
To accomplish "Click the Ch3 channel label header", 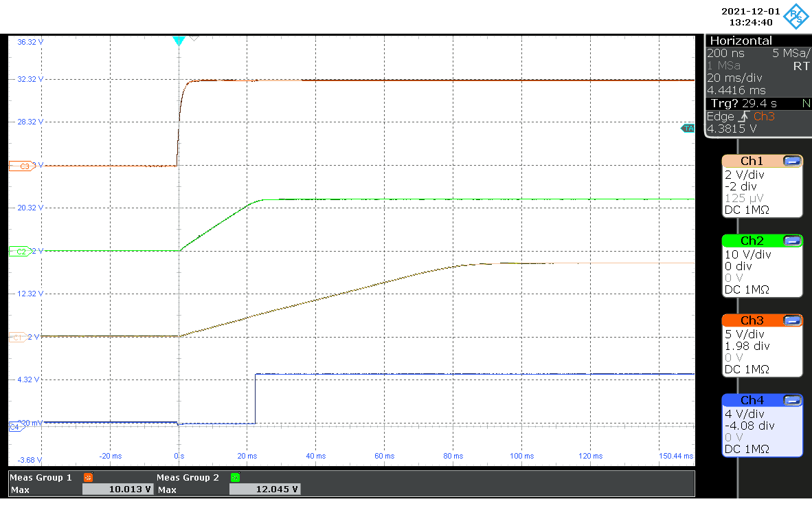I will pos(752,320).
